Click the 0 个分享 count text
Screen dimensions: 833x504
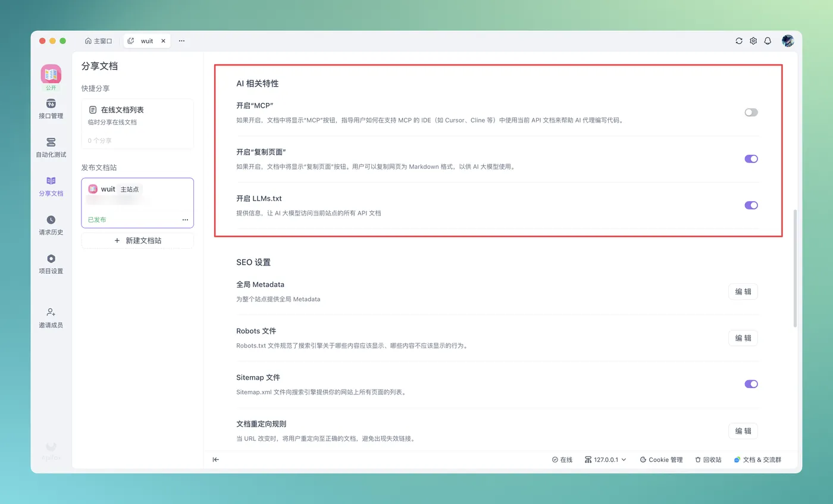point(100,141)
